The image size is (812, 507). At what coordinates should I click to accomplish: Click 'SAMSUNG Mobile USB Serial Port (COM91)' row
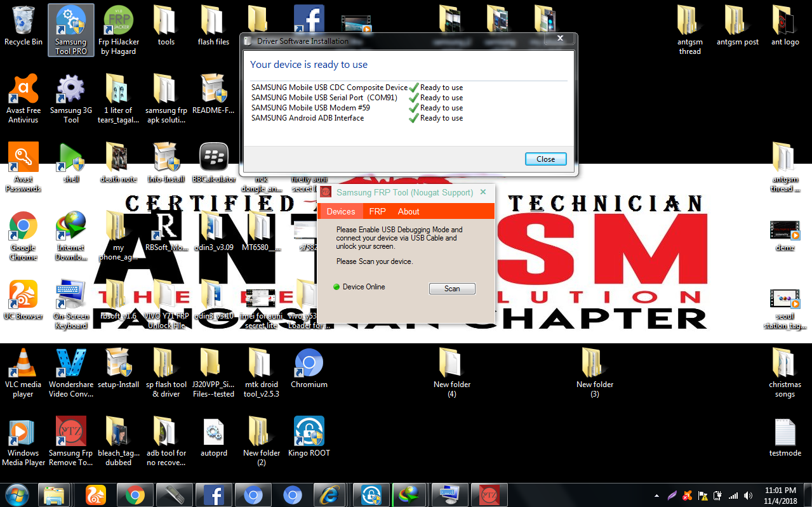[x=357, y=98]
